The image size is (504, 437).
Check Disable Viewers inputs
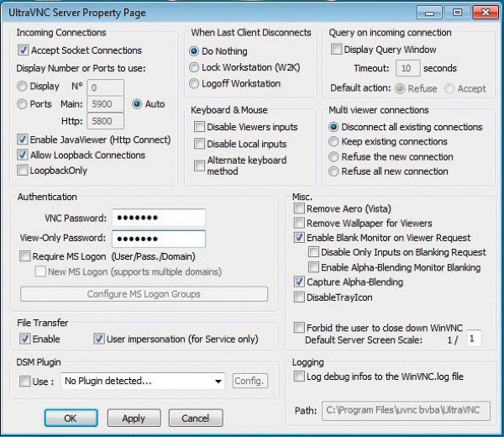click(x=199, y=127)
